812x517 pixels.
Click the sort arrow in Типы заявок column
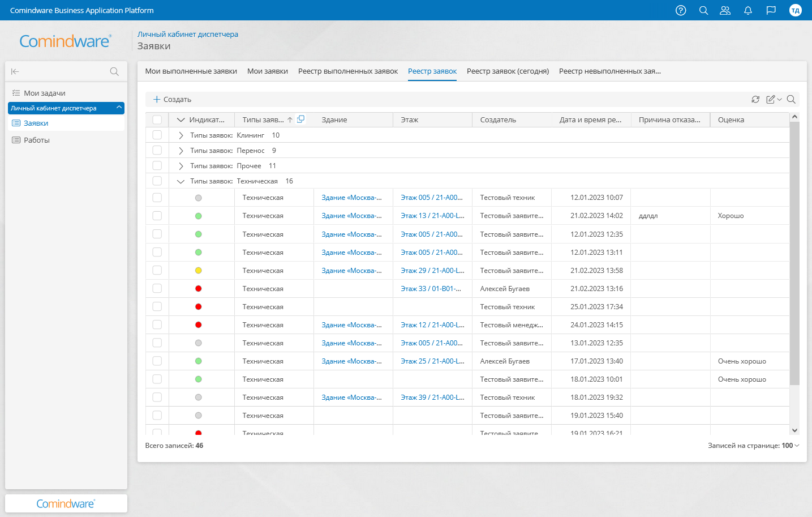click(290, 120)
